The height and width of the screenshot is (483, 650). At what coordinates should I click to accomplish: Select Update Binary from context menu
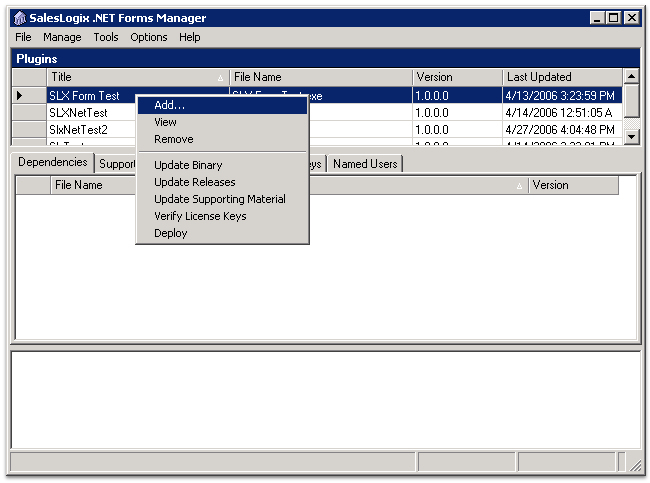click(223, 165)
